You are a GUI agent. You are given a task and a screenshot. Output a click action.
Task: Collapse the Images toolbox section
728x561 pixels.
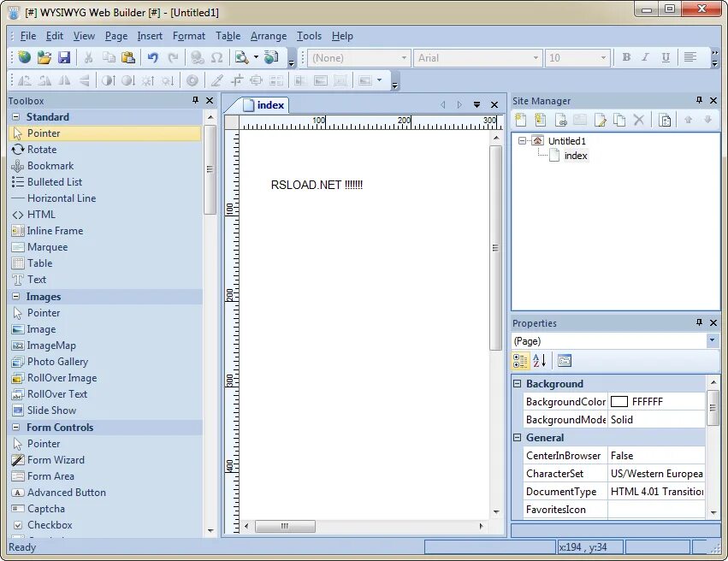point(15,296)
